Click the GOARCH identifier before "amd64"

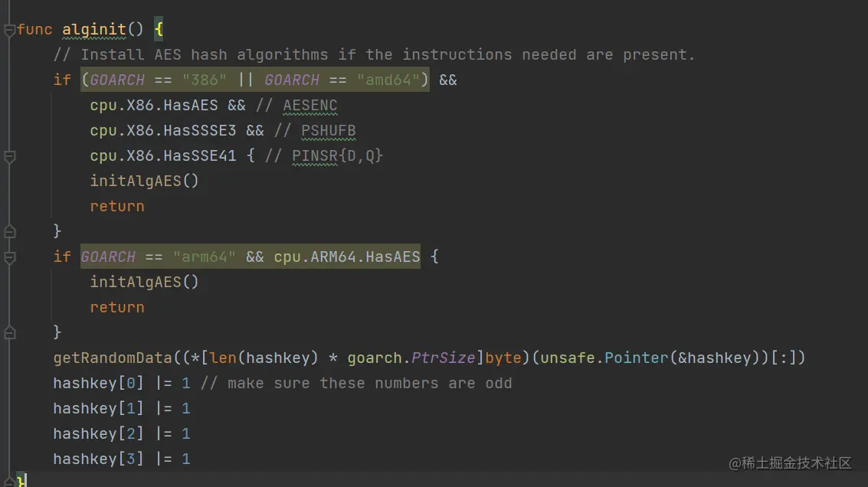(292, 80)
